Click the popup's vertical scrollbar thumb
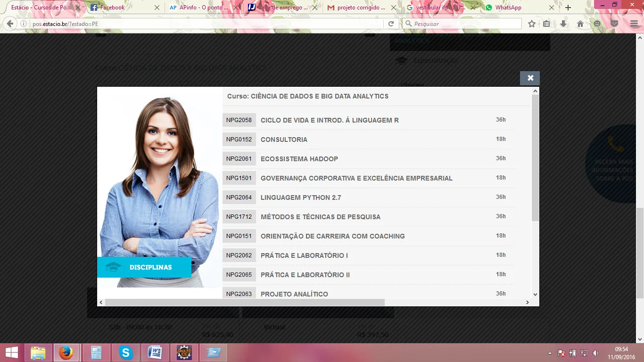The width and height of the screenshot is (644, 362). click(x=535, y=158)
